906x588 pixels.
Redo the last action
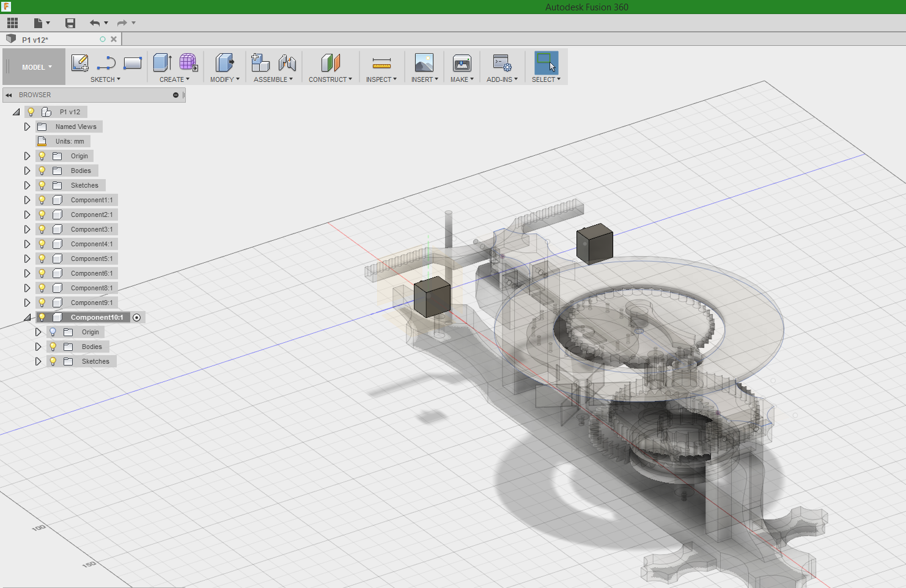tap(122, 23)
